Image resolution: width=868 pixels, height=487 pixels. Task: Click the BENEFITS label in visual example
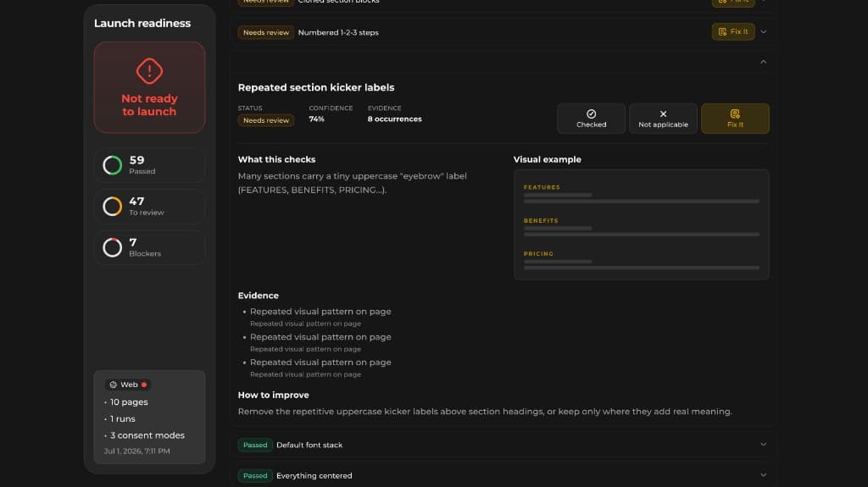541,220
